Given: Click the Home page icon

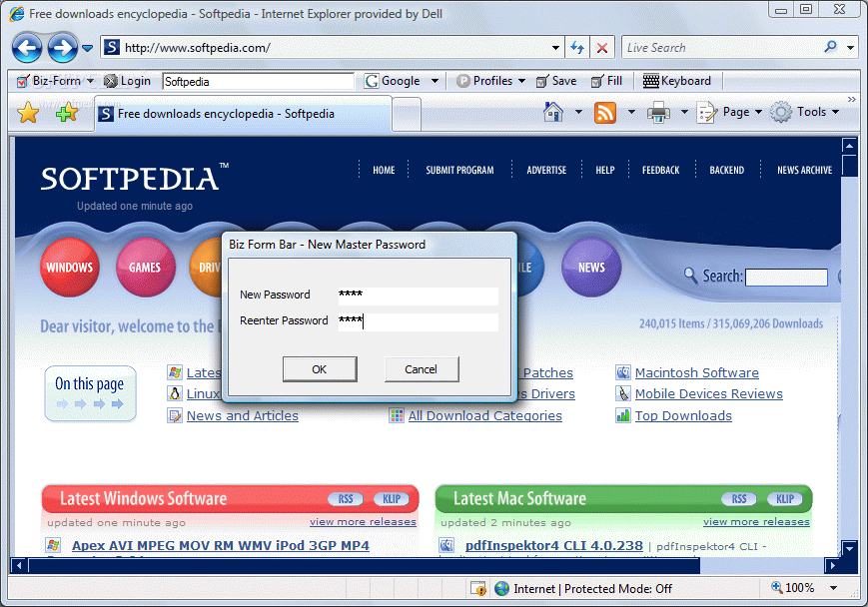Looking at the screenshot, I should point(553,113).
